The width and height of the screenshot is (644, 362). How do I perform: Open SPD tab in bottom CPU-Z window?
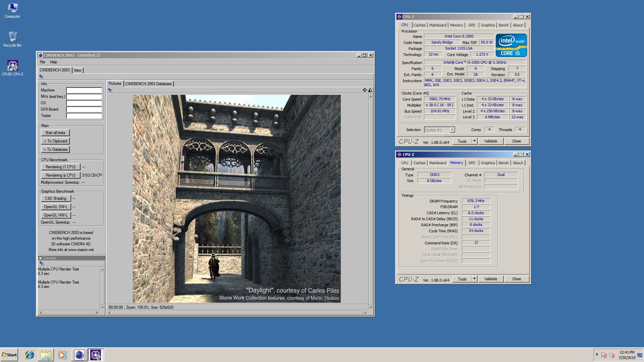click(x=472, y=163)
